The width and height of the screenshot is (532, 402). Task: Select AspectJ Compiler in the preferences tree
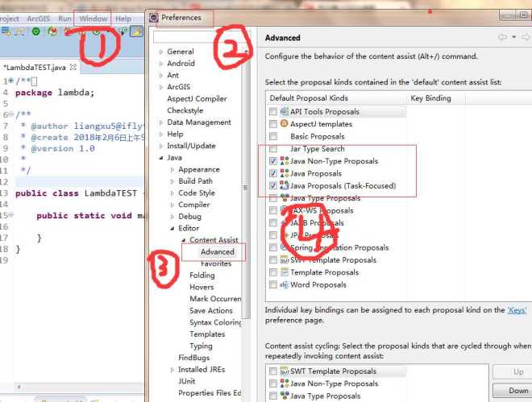coord(197,99)
